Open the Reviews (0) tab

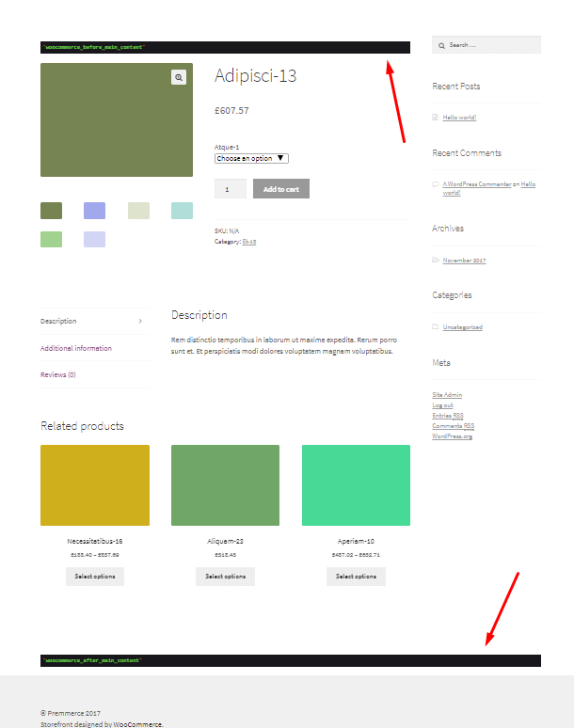tap(58, 374)
